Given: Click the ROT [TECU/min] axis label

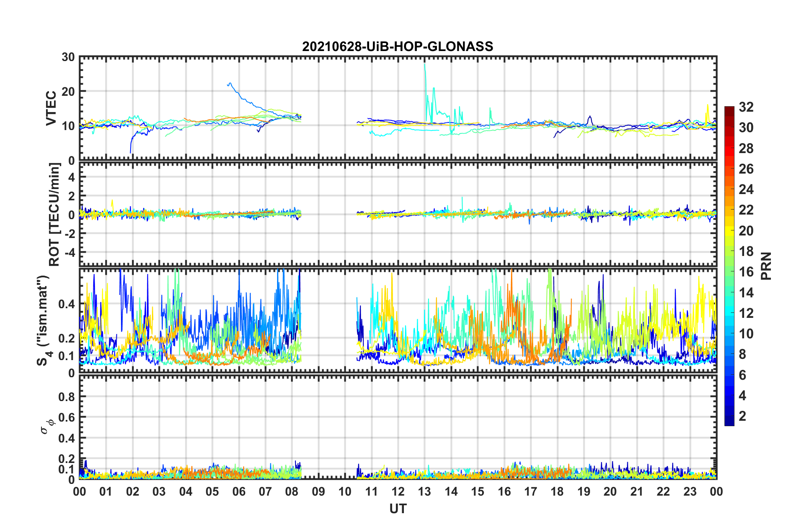Looking at the screenshot, I should point(54,215).
